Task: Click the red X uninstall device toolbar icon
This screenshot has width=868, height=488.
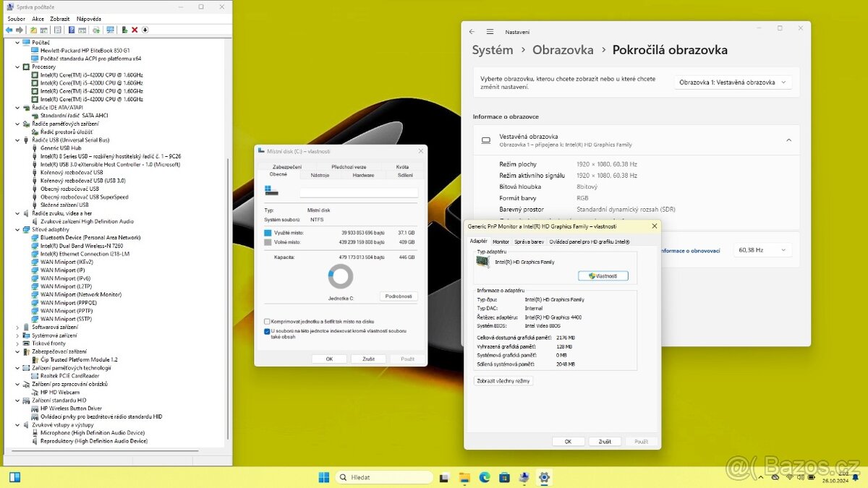Action: 135,30
